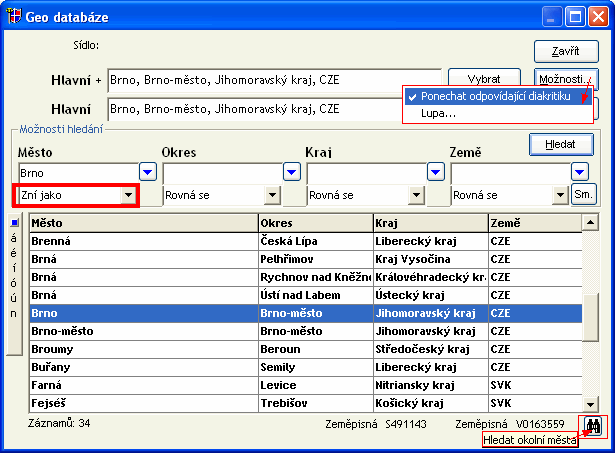Expand the Zní jako match type combo
Viewport: 615px width, 453px height.
tap(128, 195)
